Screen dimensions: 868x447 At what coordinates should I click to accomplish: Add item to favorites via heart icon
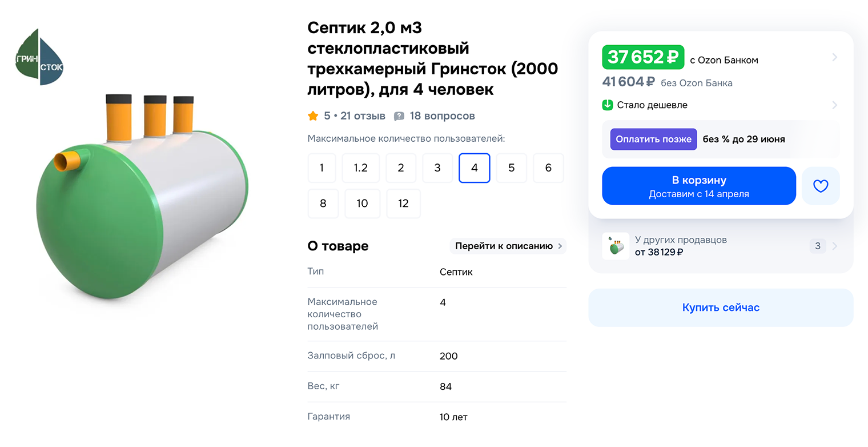point(821,186)
